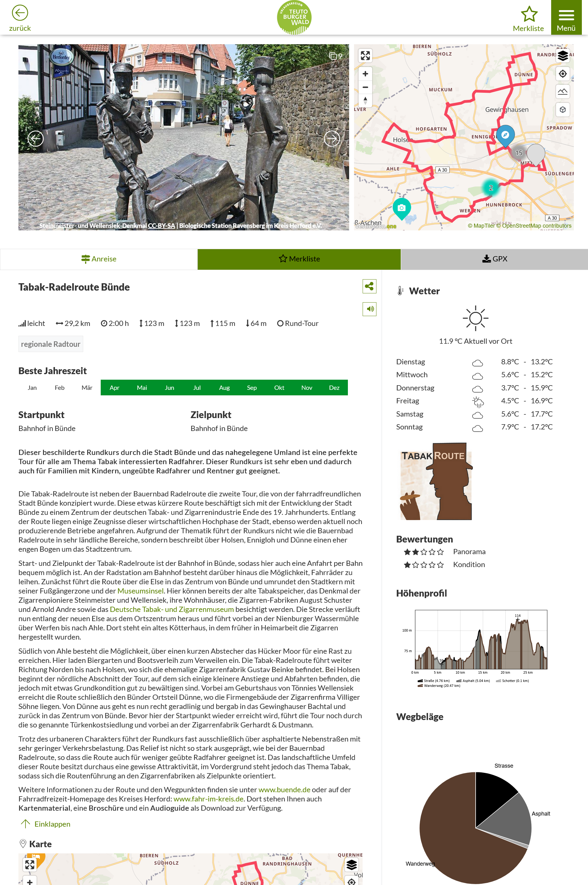The width and height of the screenshot is (588, 885).
Task: Collapse description with Einklappen
Action: [x=45, y=824]
